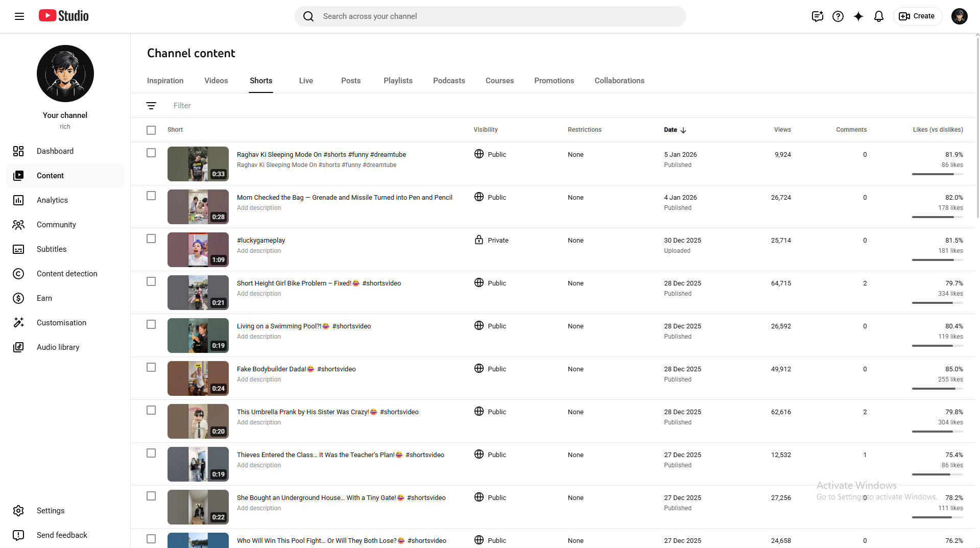Select the Analytics sidebar icon
The width and height of the screenshot is (980, 548).
coord(18,200)
